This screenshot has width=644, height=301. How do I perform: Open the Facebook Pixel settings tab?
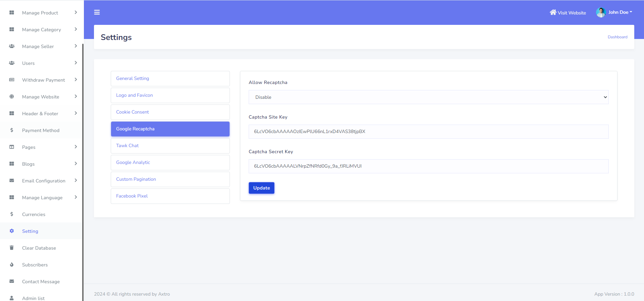[x=170, y=196]
